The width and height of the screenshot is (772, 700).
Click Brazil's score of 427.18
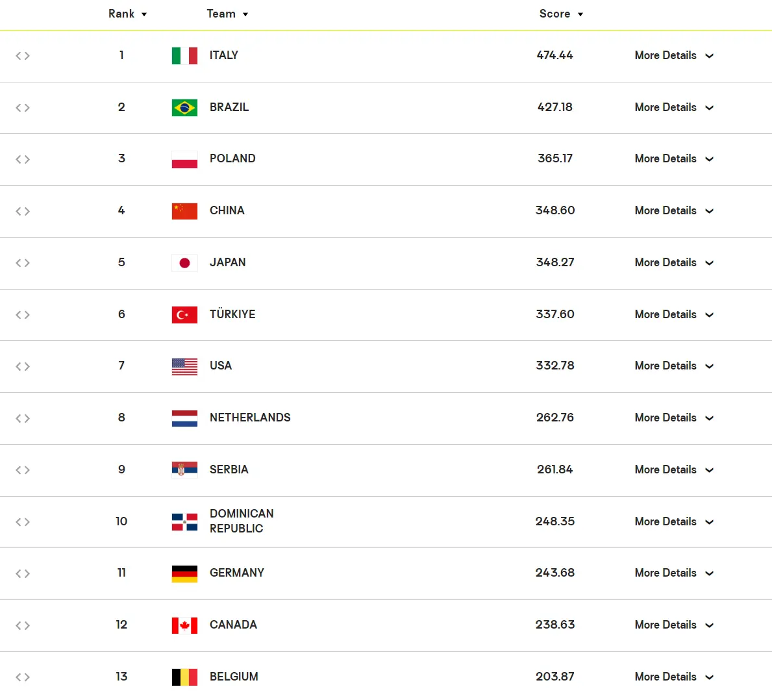click(555, 107)
